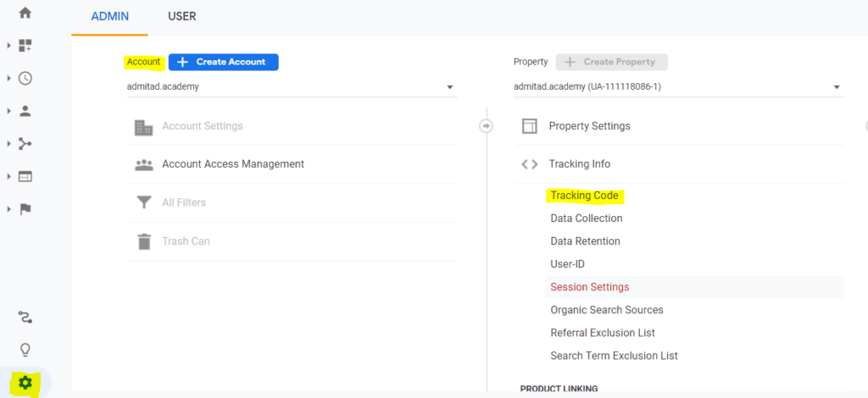Click the Admin gear icon
This screenshot has height=398, width=868.
point(25,383)
